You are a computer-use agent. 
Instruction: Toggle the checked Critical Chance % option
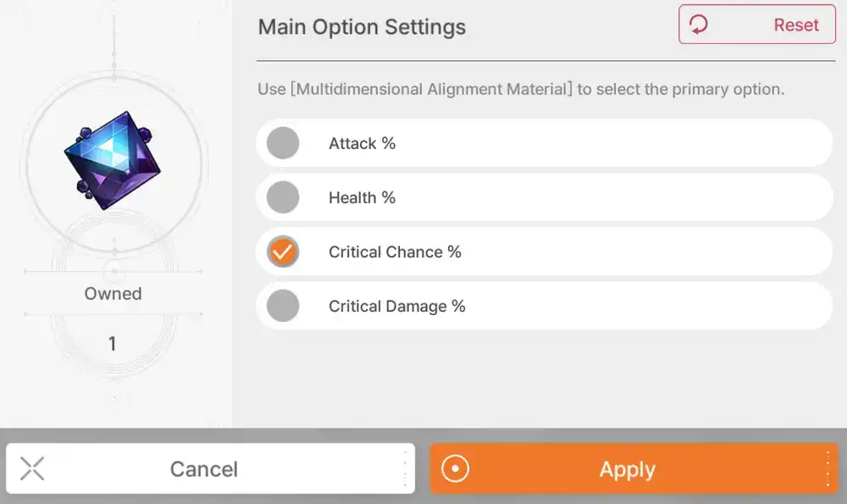click(x=283, y=252)
